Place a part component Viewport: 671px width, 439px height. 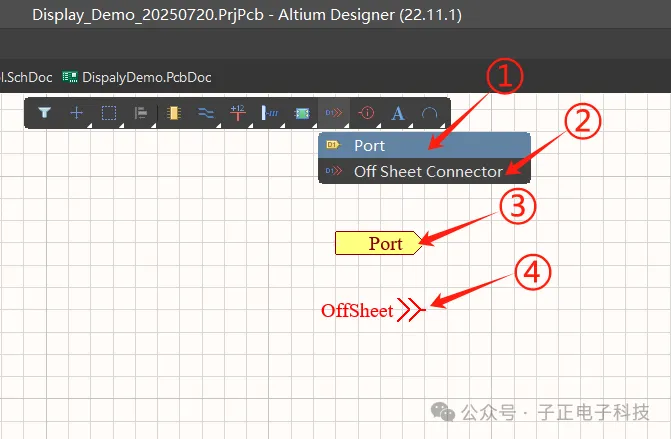pos(173,113)
